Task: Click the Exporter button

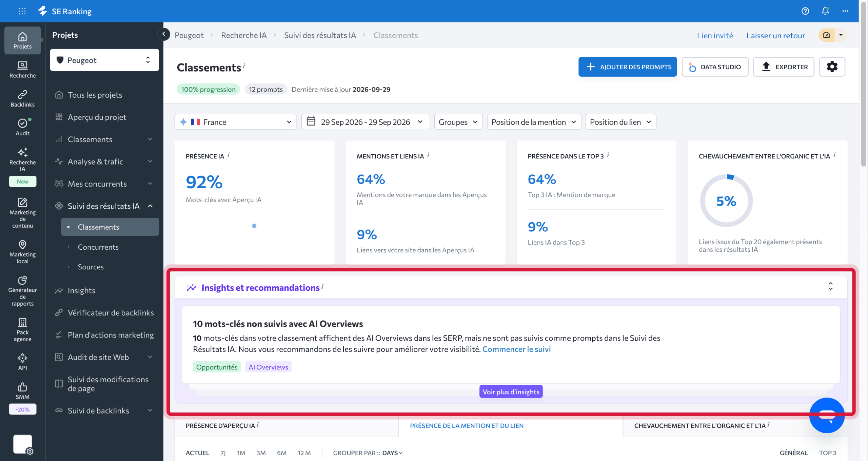Action: pos(784,67)
